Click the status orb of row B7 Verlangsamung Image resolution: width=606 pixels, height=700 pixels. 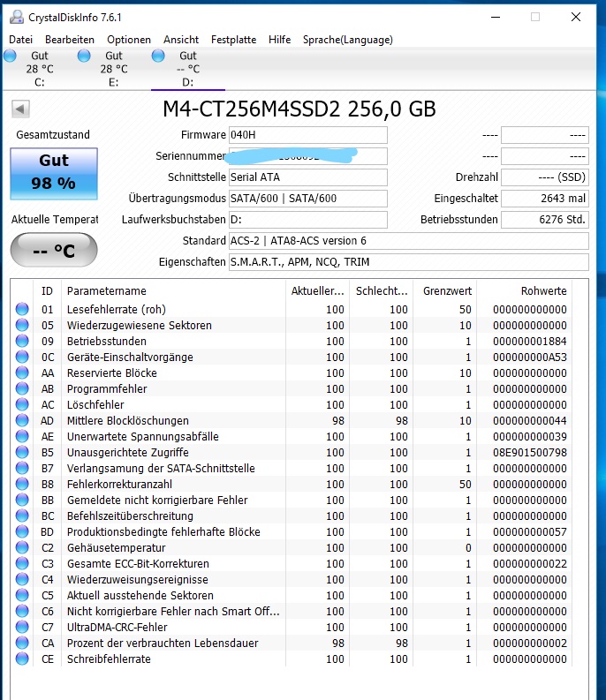pyautogui.click(x=22, y=468)
